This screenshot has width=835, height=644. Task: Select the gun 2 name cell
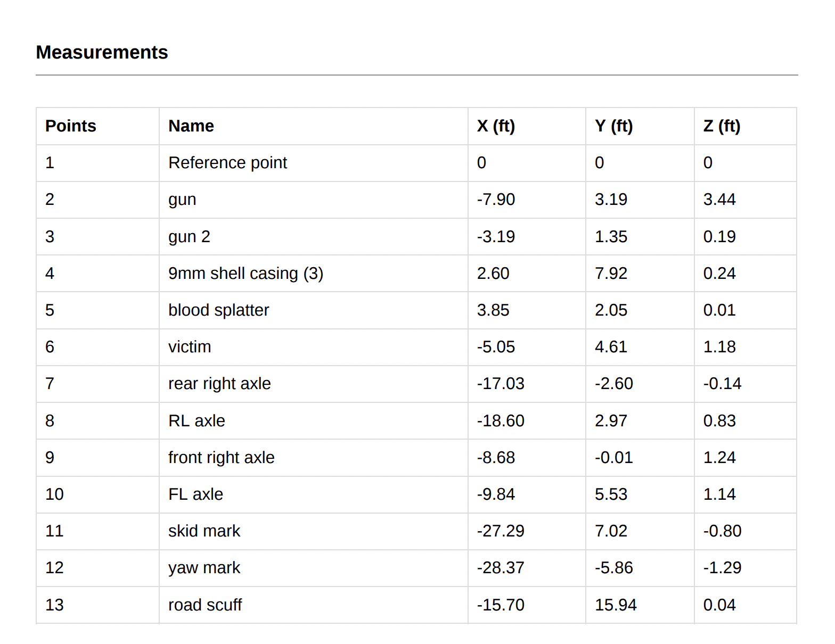pyautogui.click(x=189, y=237)
